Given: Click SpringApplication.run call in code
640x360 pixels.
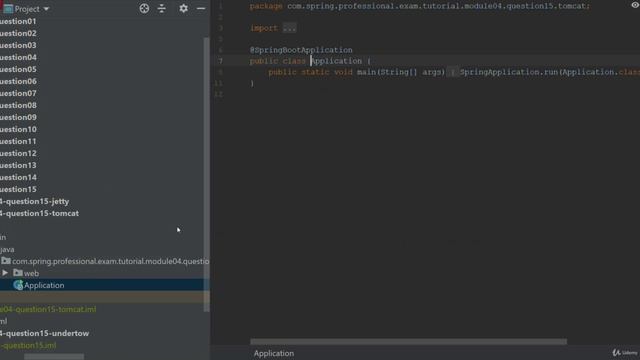Looking at the screenshot, I should point(509,72).
